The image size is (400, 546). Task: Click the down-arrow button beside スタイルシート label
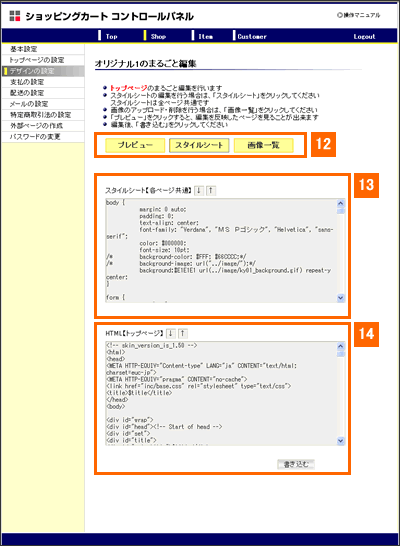point(199,190)
